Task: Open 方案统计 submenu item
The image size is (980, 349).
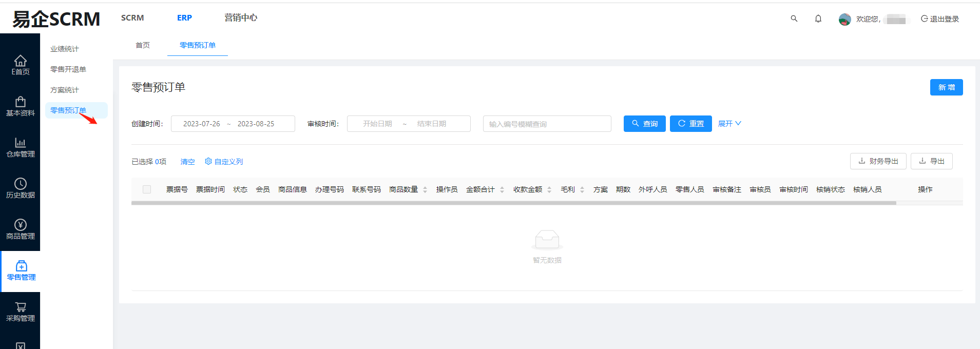Action: click(65, 90)
